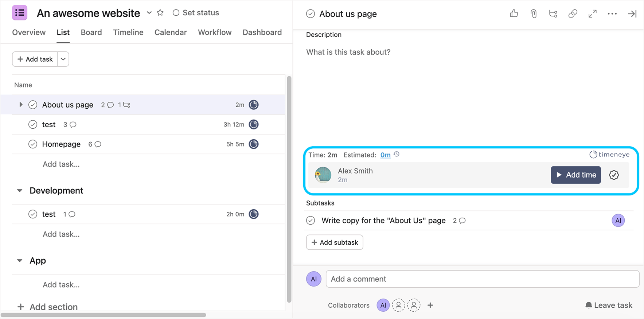Viewport: 644px width, 319px height.
Task: Expand About us page subtasks triangle
Action: (x=21, y=105)
